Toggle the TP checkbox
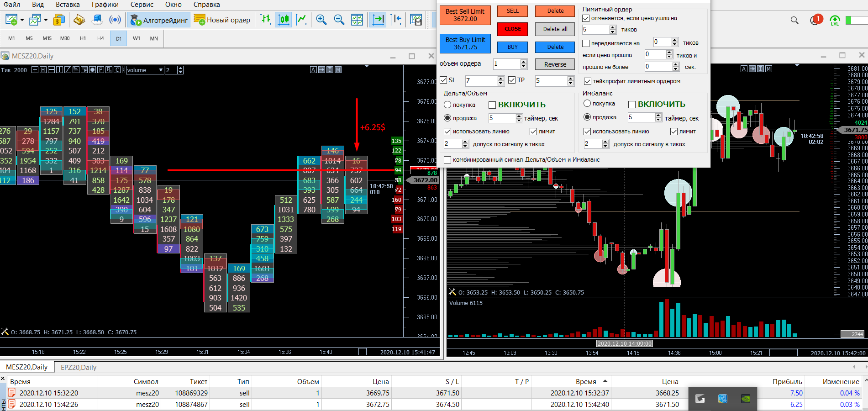 coord(512,80)
